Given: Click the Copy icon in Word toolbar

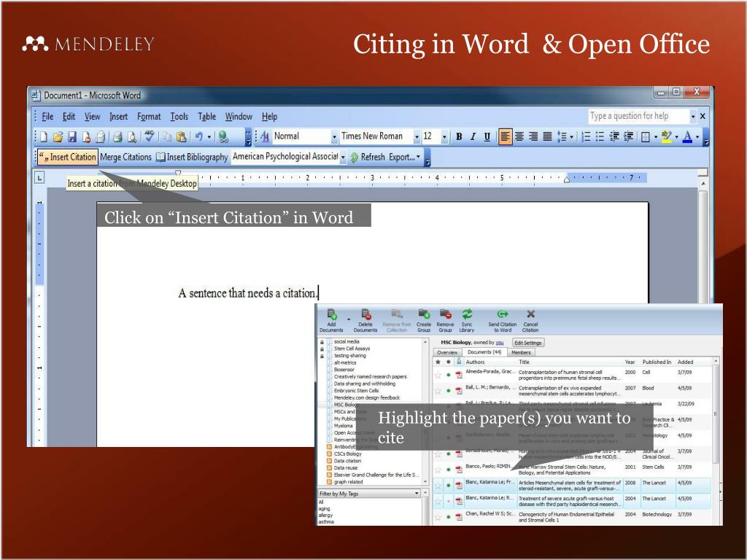Looking at the screenshot, I should pos(167,137).
